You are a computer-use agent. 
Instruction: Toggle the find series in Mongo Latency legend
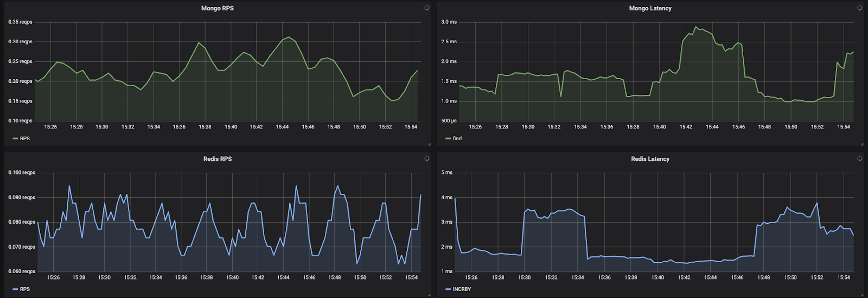(x=457, y=139)
